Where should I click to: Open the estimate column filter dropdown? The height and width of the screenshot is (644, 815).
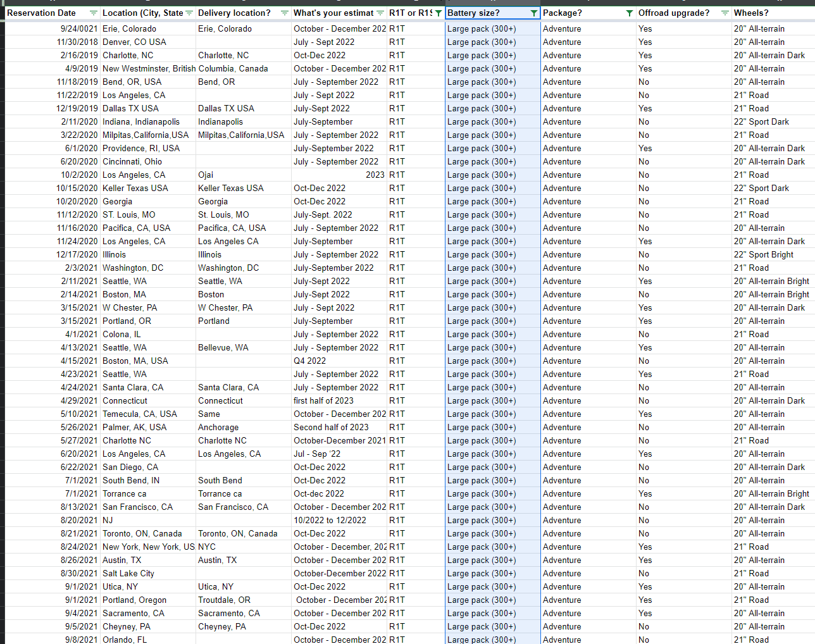380,13
